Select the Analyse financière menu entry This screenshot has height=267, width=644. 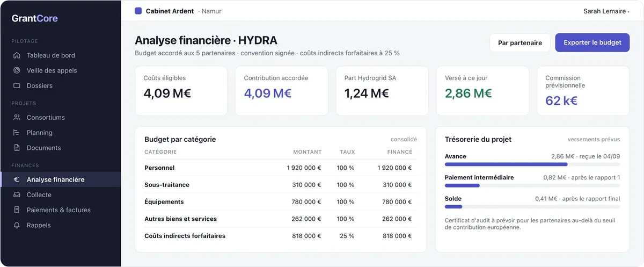point(61,179)
